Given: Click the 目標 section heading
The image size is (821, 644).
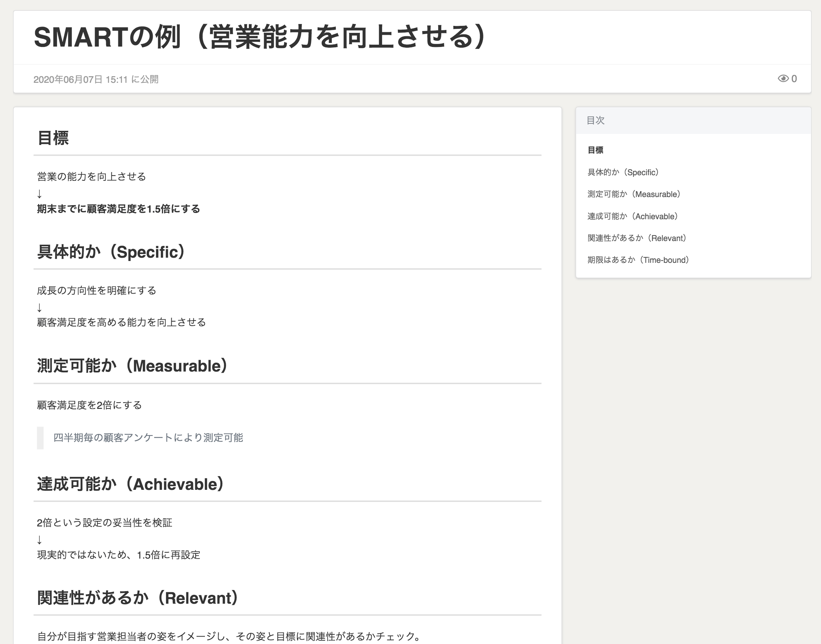Looking at the screenshot, I should point(53,138).
